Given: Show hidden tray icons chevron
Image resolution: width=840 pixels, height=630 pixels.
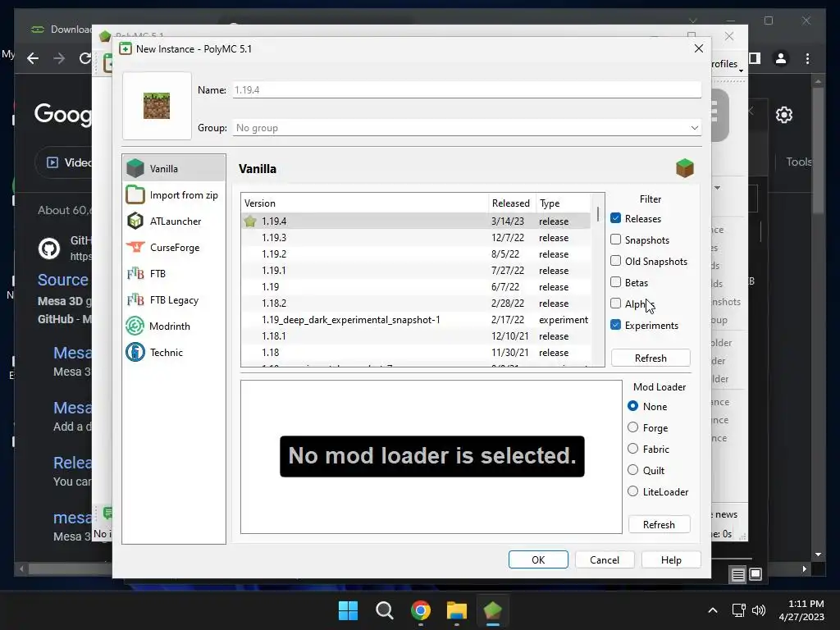Looking at the screenshot, I should (x=713, y=610).
